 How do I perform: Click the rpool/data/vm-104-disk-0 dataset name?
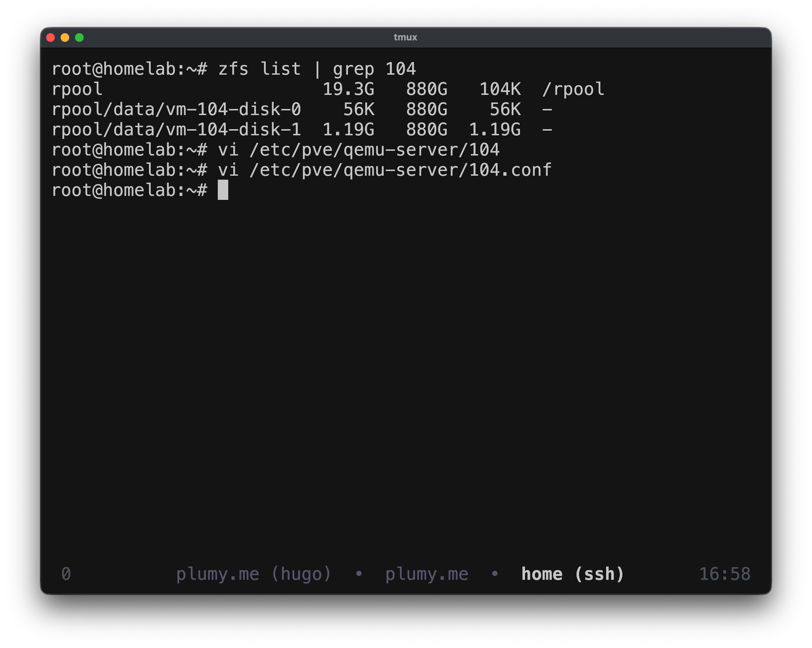tap(176, 110)
